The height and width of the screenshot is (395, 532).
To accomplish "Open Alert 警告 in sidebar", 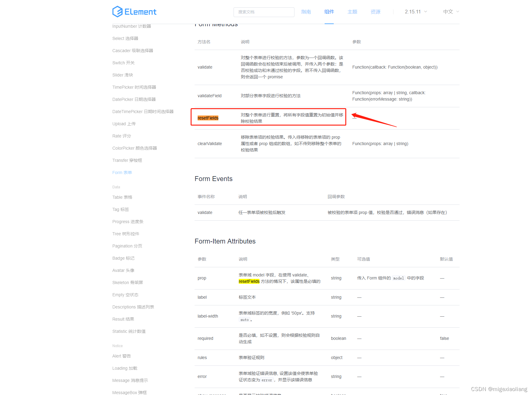I will tap(121, 356).
